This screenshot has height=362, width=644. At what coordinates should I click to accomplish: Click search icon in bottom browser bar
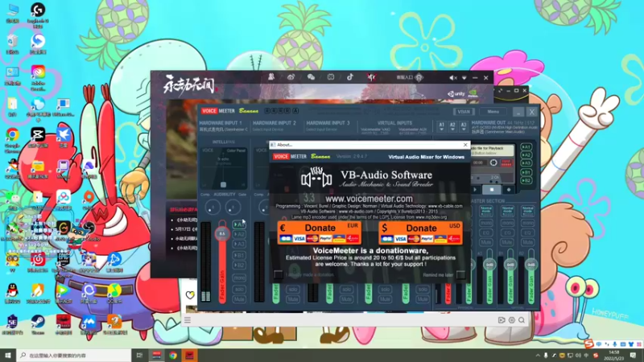(522, 320)
